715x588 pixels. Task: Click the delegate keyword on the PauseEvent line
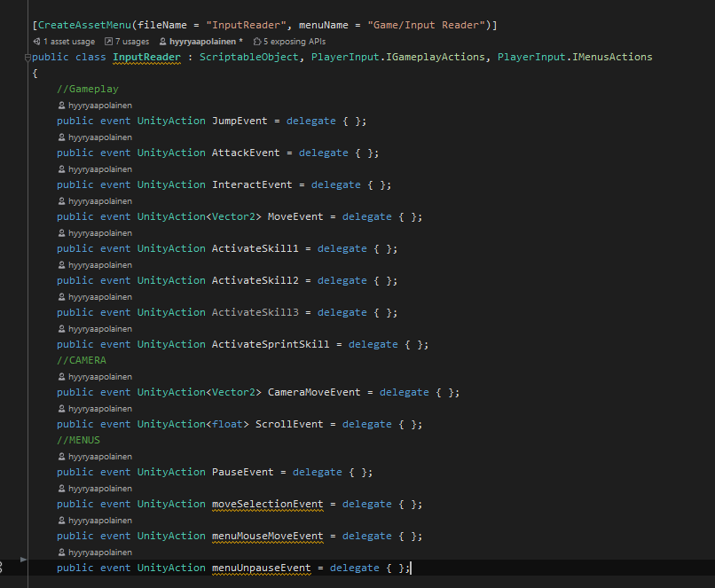pyautogui.click(x=318, y=472)
